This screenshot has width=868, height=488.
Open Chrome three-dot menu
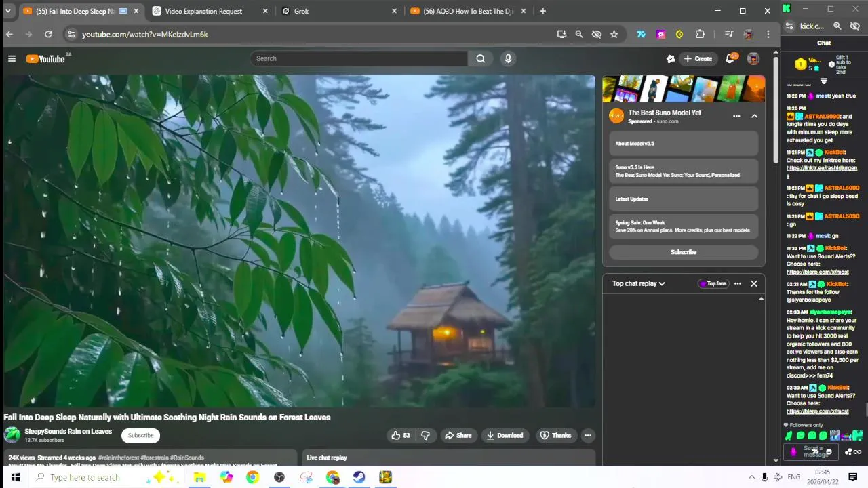coord(768,34)
